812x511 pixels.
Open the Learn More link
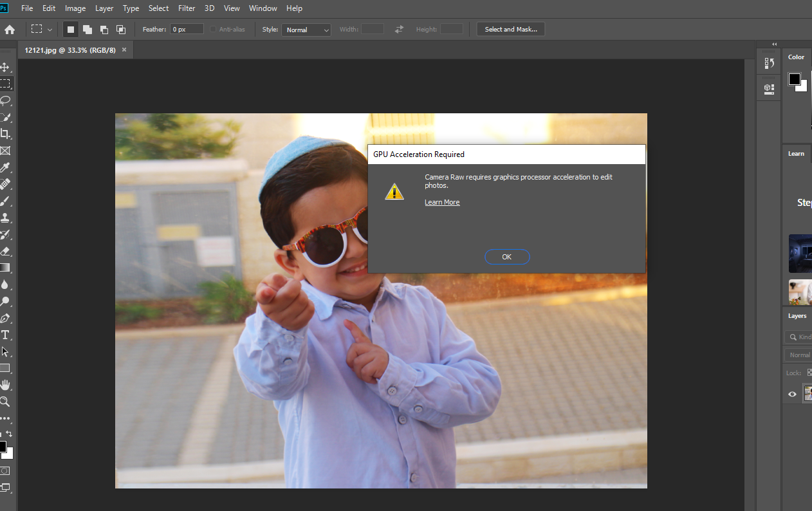pos(442,202)
